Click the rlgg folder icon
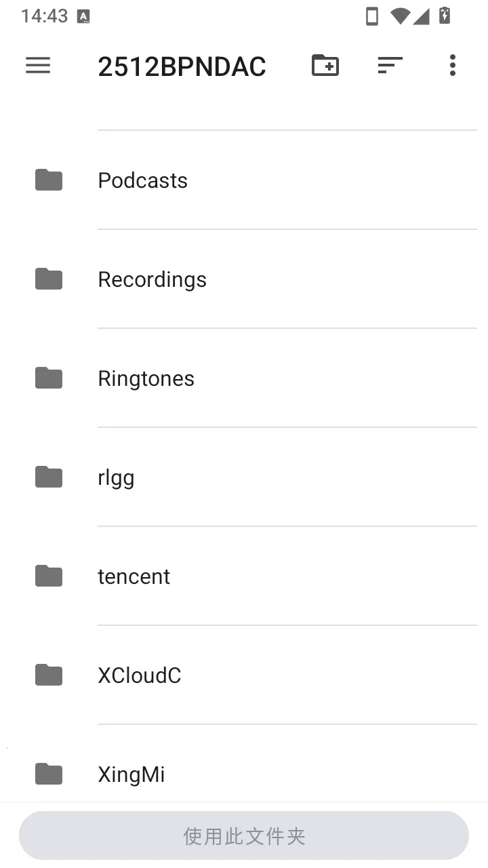 [49, 477]
